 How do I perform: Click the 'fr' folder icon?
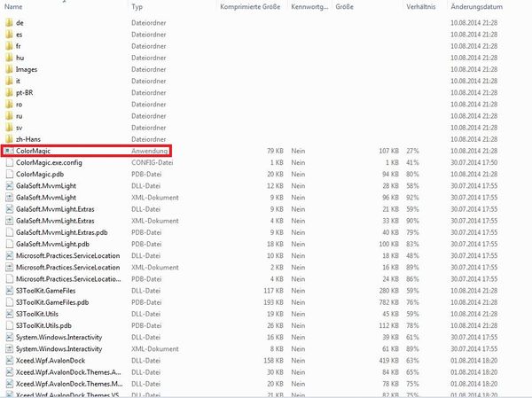click(9, 46)
